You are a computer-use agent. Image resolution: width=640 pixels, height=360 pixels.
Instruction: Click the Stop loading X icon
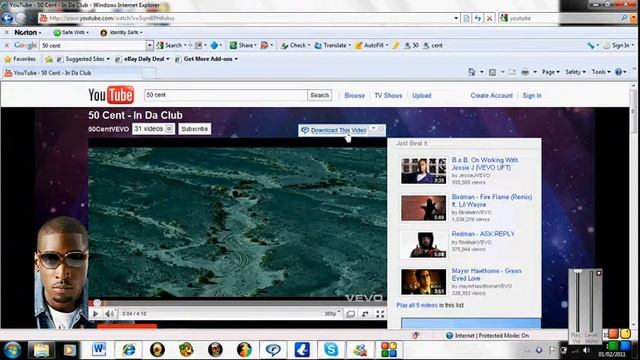pyautogui.click(x=489, y=18)
